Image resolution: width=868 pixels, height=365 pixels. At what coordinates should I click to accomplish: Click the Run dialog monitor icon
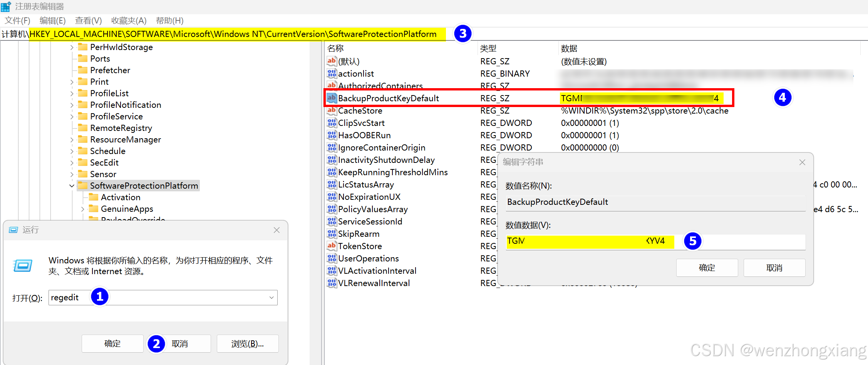click(x=23, y=265)
